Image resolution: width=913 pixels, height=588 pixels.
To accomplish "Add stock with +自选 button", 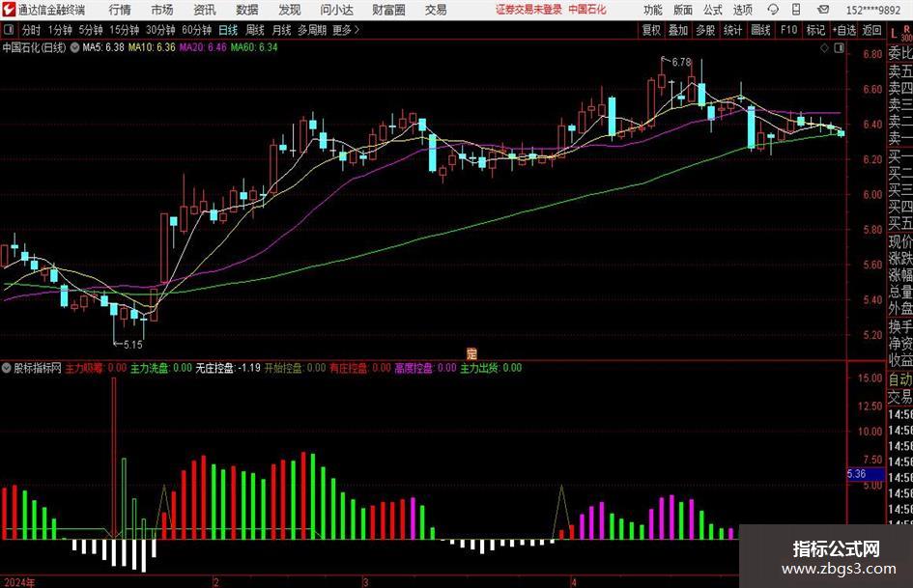I will click(843, 30).
